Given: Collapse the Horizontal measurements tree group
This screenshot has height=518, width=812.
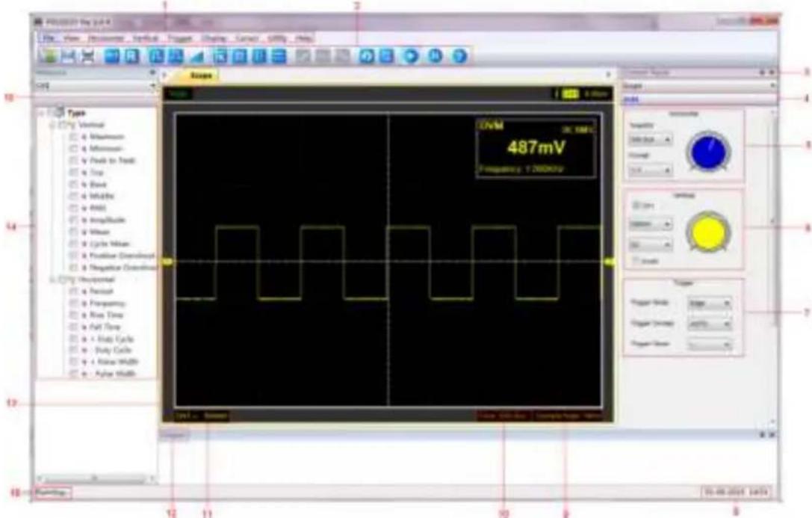Looking at the screenshot, I should pos(52,280).
